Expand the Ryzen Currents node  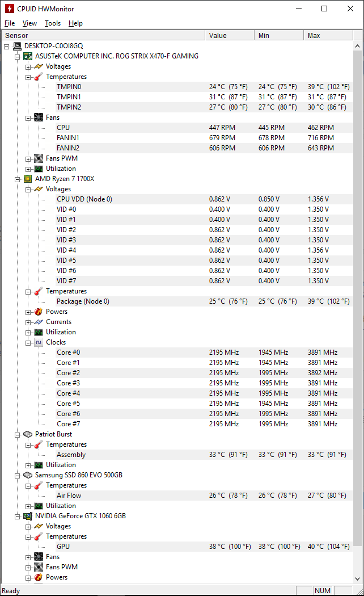tap(28, 322)
